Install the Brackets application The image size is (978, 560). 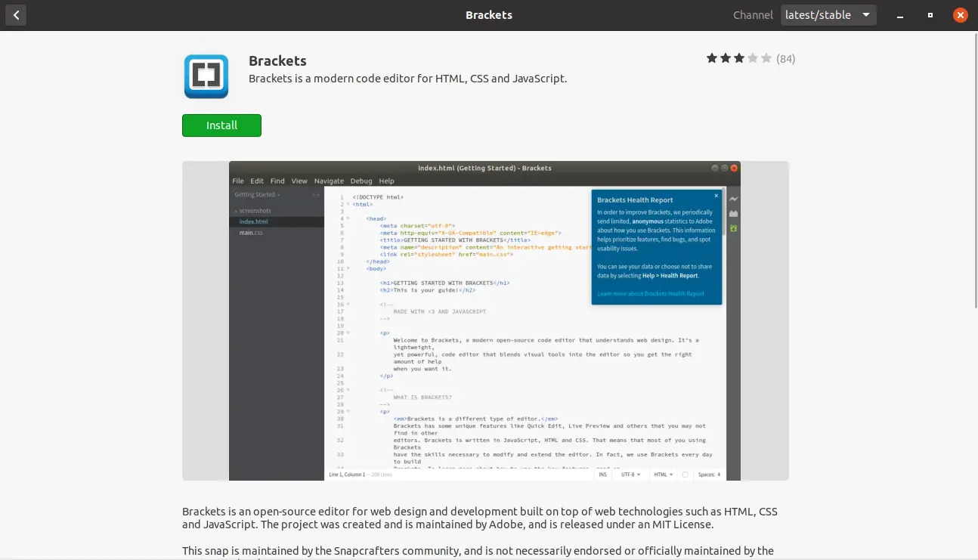(x=221, y=125)
